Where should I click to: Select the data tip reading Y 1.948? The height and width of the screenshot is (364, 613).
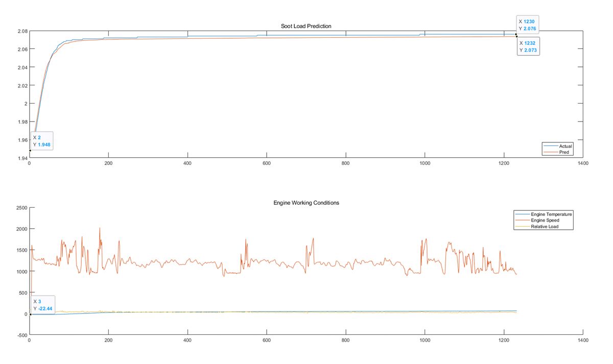[41, 141]
